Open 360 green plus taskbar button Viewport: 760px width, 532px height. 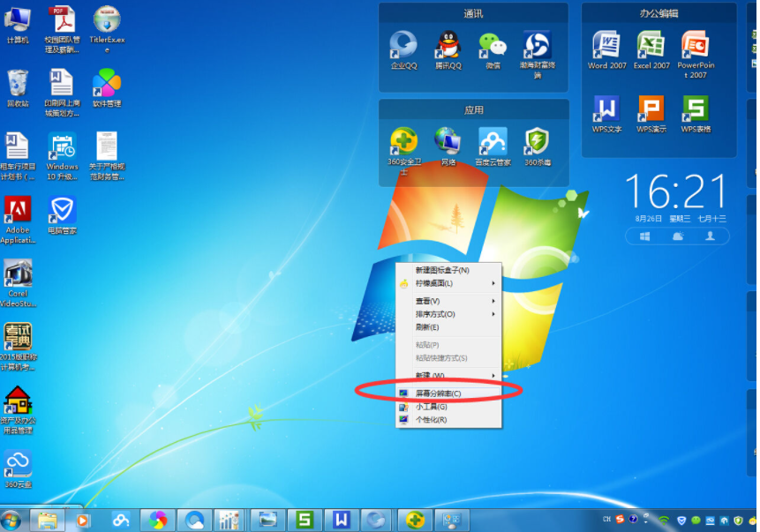(x=415, y=521)
